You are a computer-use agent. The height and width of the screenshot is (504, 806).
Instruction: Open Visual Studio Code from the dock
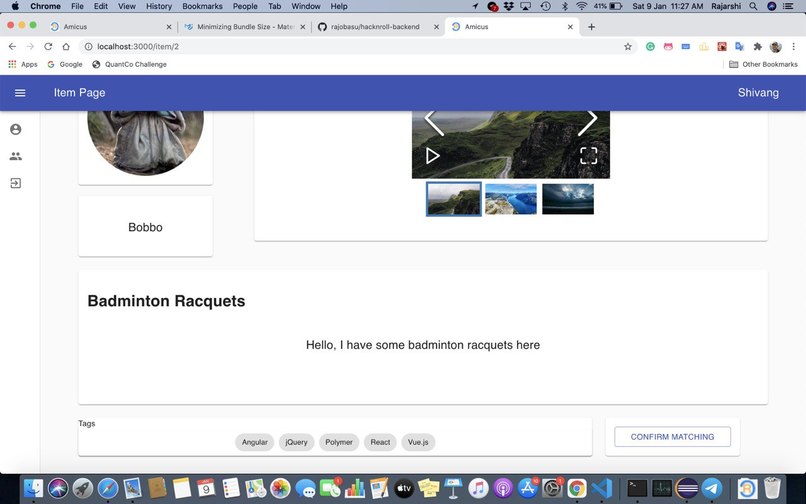pyautogui.click(x=601, y=488)
